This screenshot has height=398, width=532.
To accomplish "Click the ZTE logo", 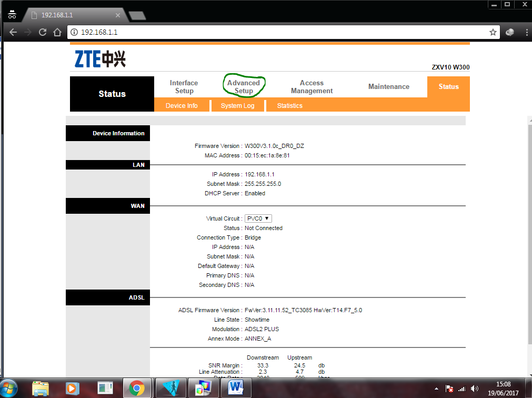I will [100, 59].
